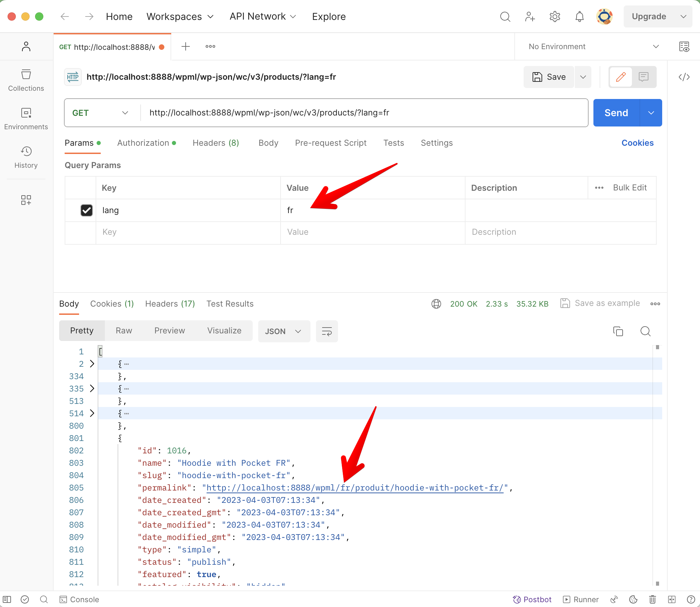Image resolution: width=700 pixels, height=607 pixels.
Task: Open the JSON format dropdown
Action: pos(284,331)
